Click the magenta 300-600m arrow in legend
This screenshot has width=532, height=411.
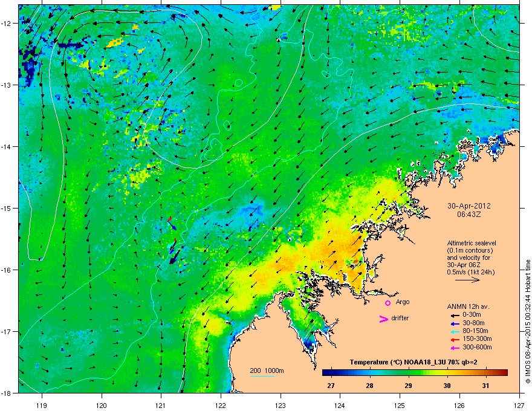455,348
